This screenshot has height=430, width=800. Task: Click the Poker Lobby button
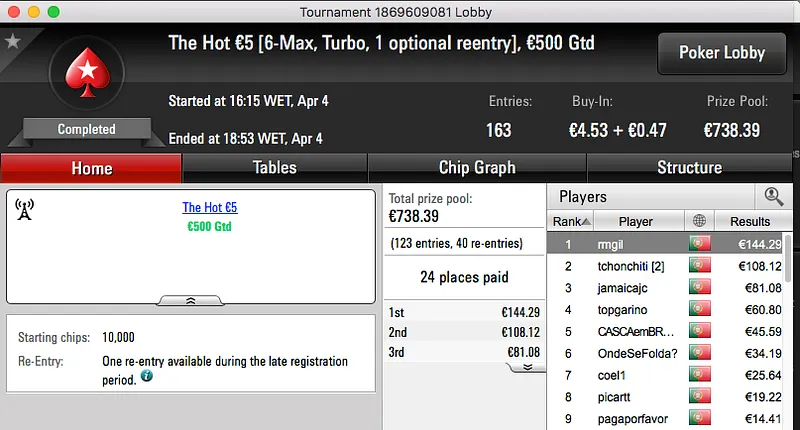point(721,53)
